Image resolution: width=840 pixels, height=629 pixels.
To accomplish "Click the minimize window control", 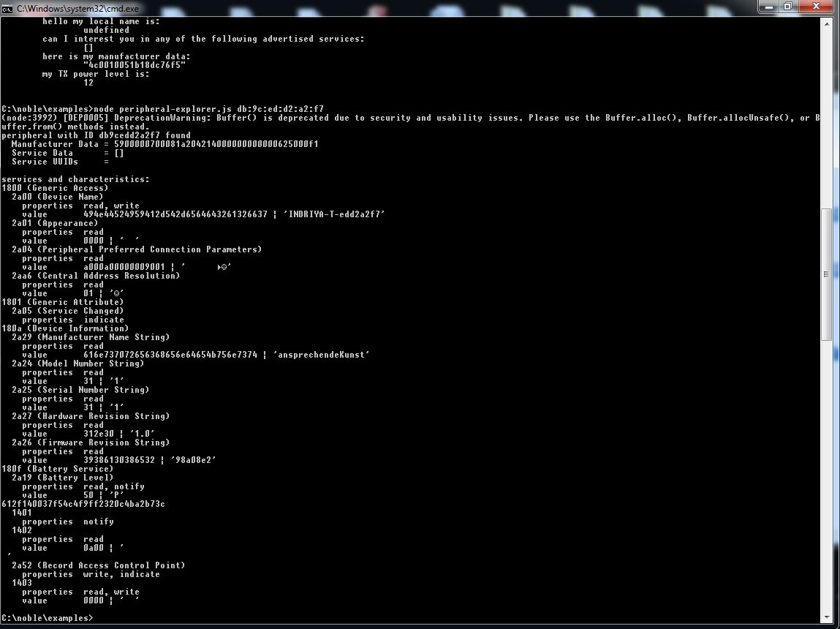I will point(768,7).
